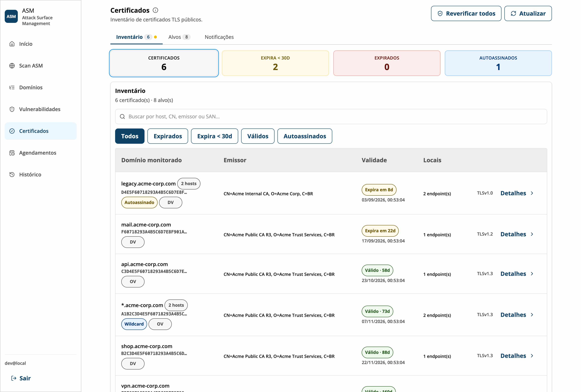Click the Atualizar button

click(528, 13)
